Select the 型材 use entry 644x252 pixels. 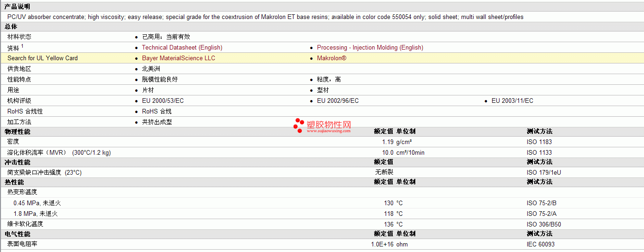point(323,90)
